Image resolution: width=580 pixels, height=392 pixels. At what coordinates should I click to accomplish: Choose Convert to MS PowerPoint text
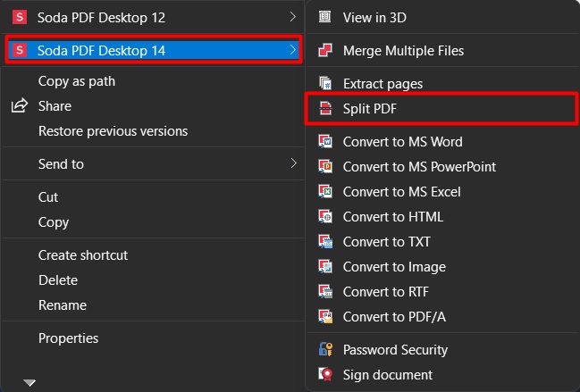click(419, 167)
